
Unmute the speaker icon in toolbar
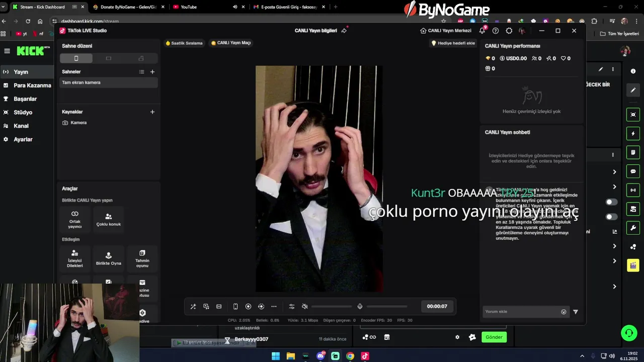[x=304, y=306]
